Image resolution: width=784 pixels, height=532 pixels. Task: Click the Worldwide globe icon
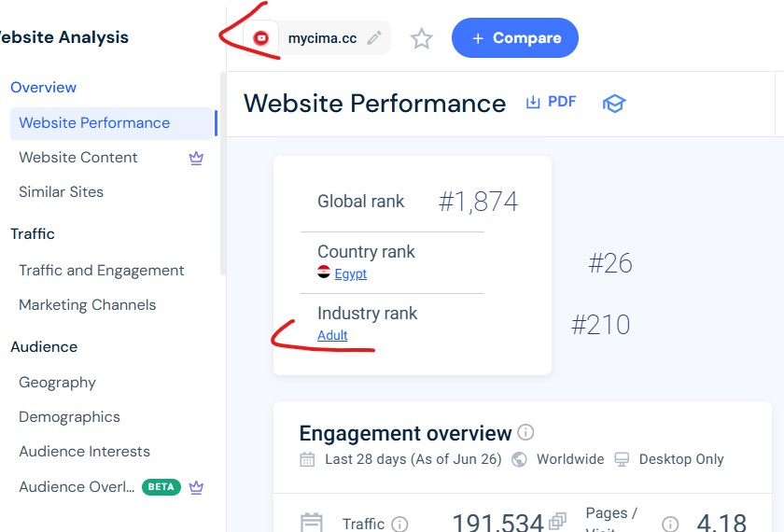pyautogui.click(x=520, y=459)
